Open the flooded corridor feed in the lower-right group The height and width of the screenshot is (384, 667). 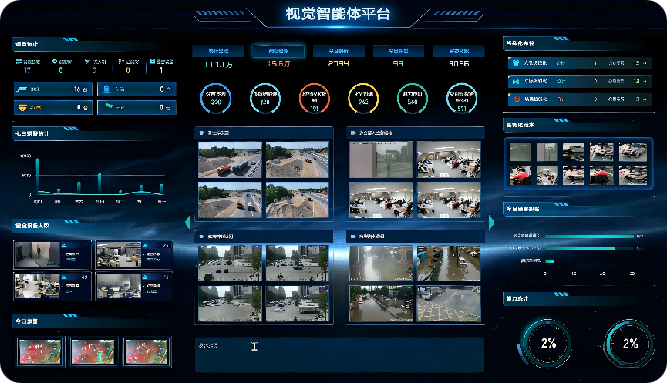pyautogui.click(x=381, y=263)
